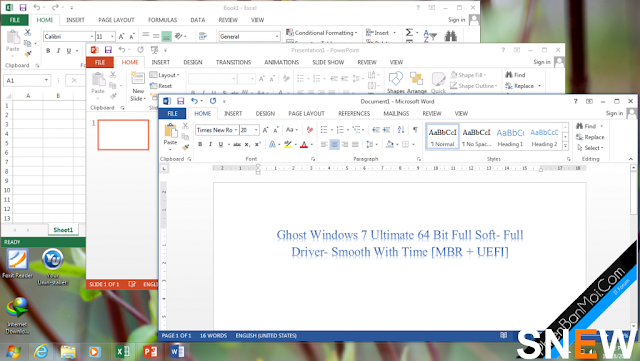Toggle Bold in Word's Font group
Viewport: 640px width, 361px height.
pyautogui.click(x=200, y=144)
